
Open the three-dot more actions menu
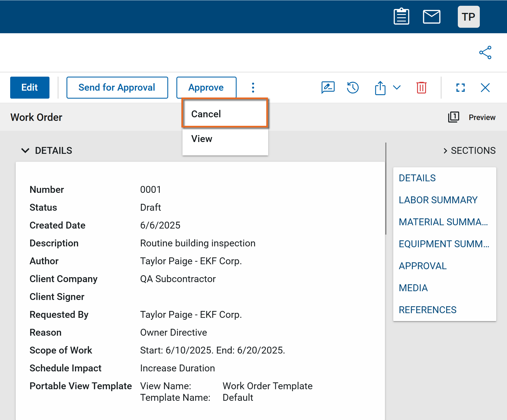click(253, 88)
